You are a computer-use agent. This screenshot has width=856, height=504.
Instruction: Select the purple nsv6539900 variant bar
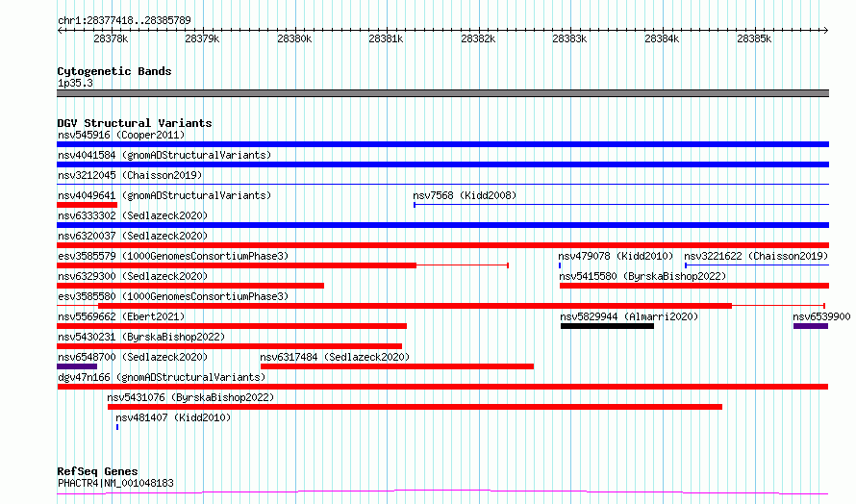(811, 326)
